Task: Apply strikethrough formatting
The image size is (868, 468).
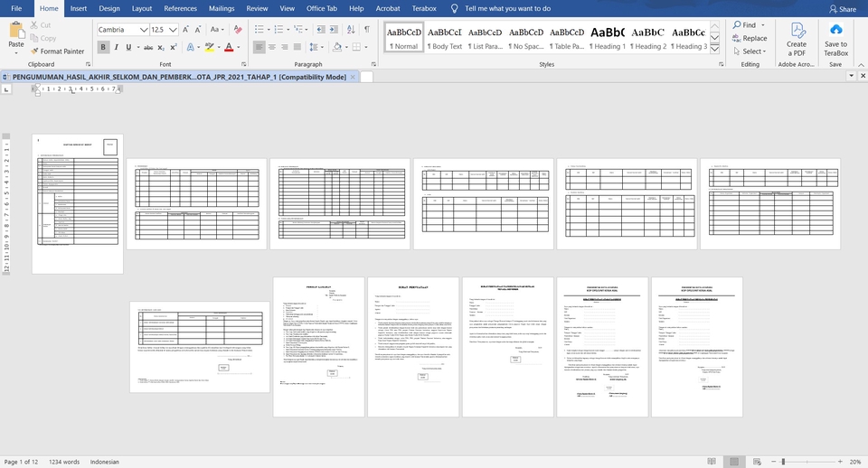Action: tap(147, 48)
